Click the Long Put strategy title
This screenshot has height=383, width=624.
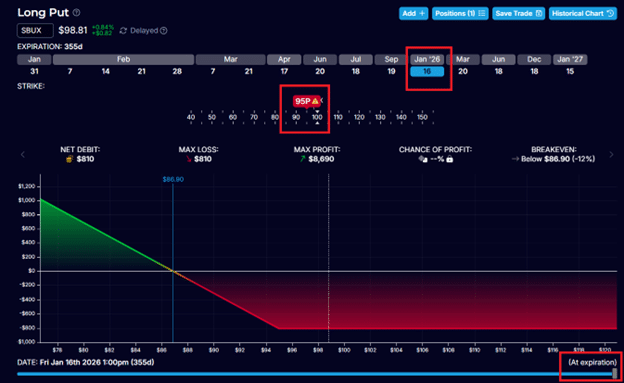(x=43, y=13)
